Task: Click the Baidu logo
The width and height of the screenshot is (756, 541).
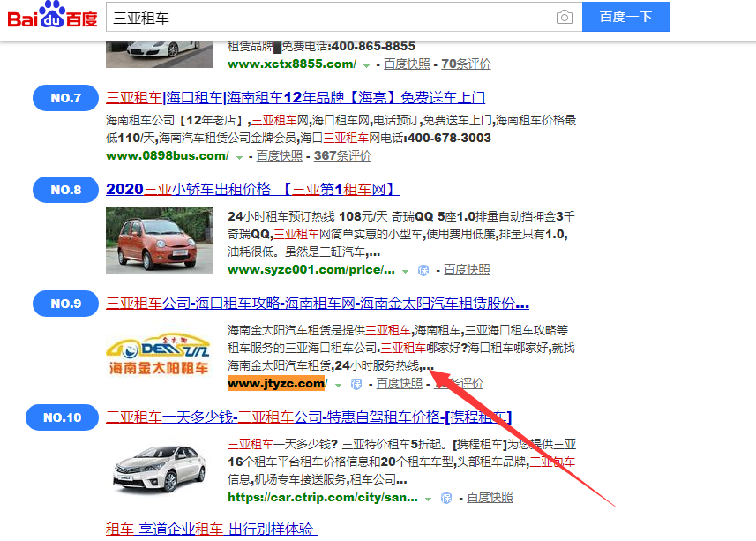Action: 52,15
